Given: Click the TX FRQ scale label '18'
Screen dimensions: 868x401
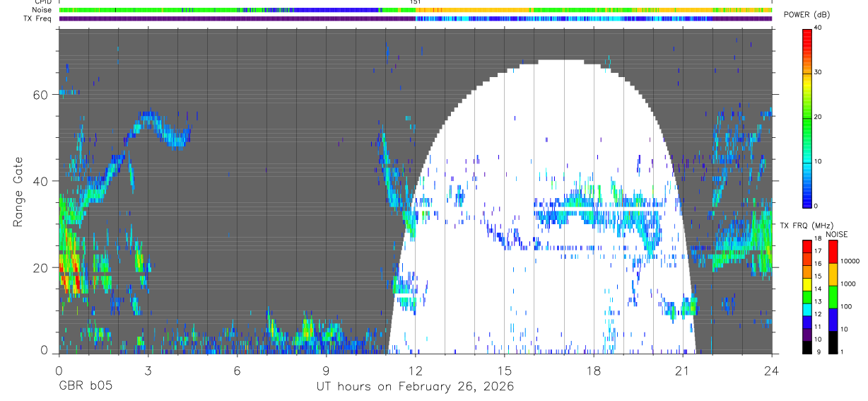Looking at the screenshot, I should click(x=819, y=240).
